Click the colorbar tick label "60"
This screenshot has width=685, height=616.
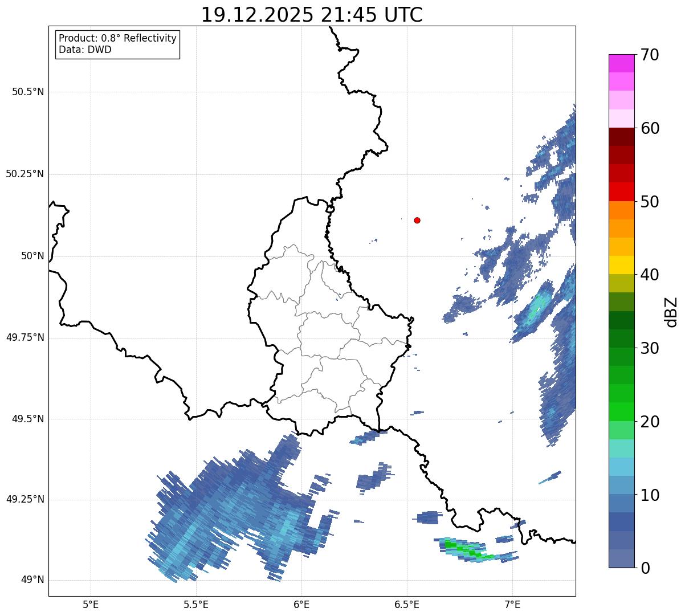tap(650, 128)
